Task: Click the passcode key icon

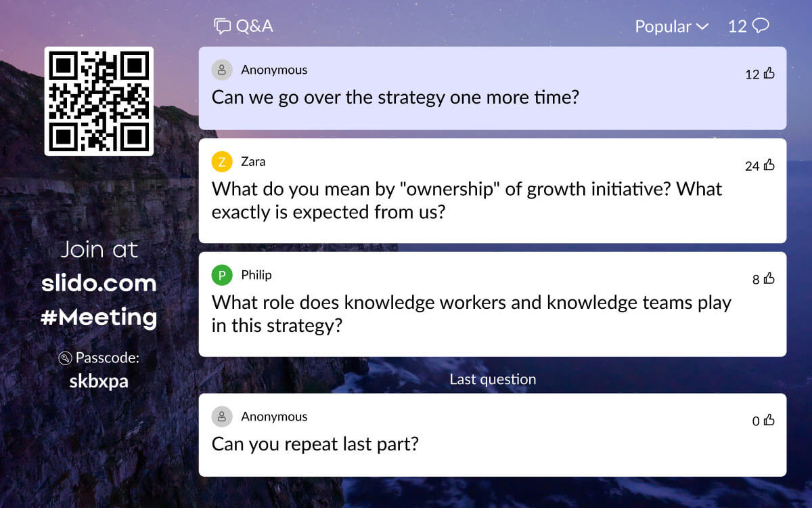Action: point(66,358)
